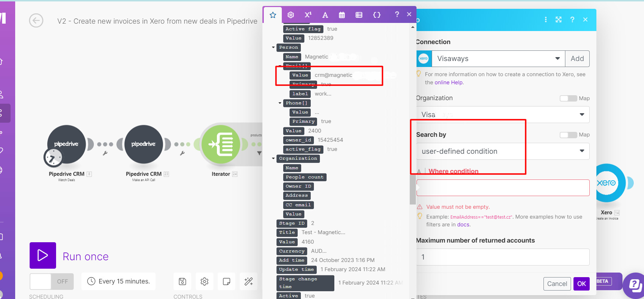Select the People count token
The height and width of the screenshot is (299, 644).
pos(305,177)
